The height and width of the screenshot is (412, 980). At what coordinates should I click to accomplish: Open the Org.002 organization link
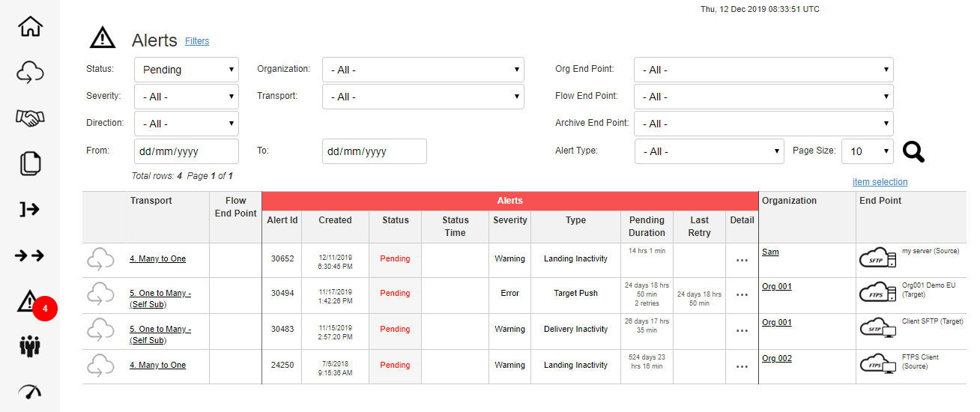coord(776,359)
